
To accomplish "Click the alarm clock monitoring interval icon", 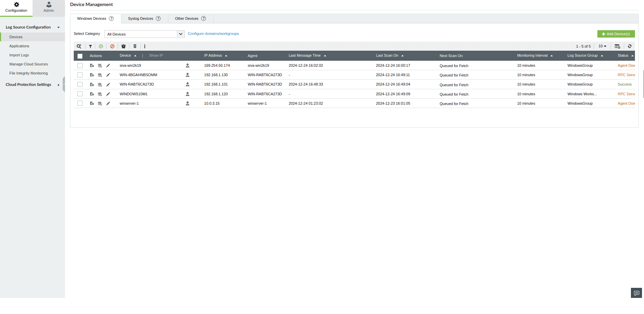I will tap(123, 46).
